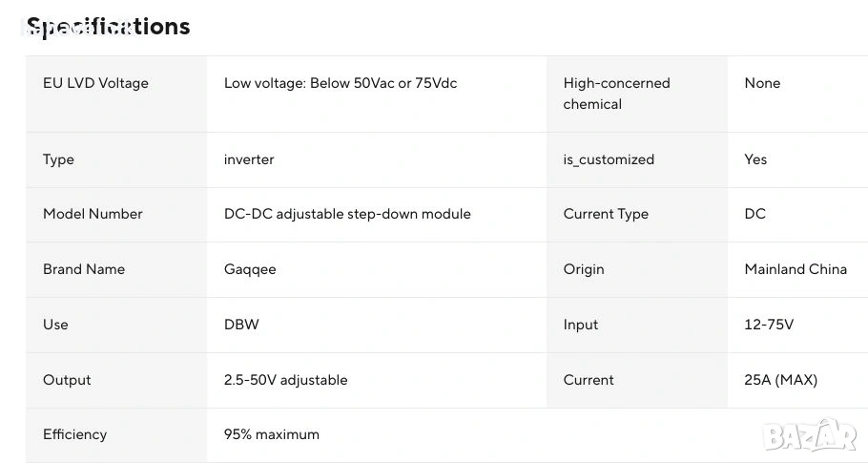The width and height of the screenshot is (868, 463).
Task: Click the High-concerned chemical label
Action: (616, 94)
